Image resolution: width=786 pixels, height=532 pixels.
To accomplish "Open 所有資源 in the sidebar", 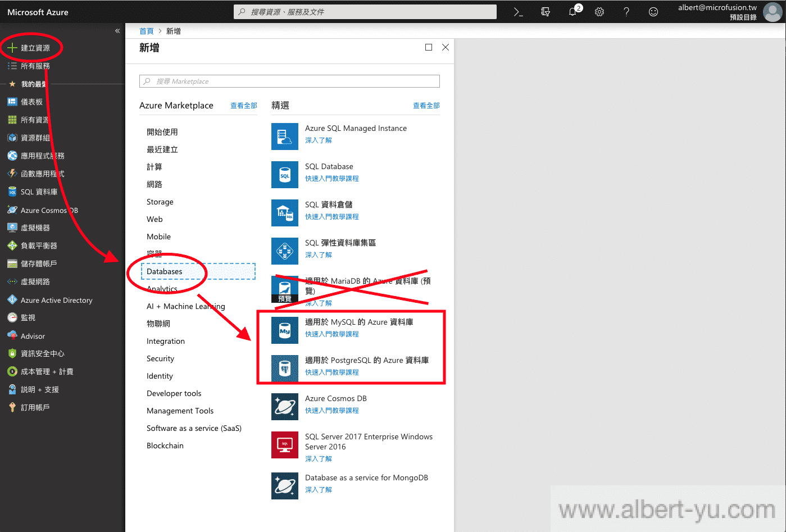I will pyautogui.click(x=28, y=120).
